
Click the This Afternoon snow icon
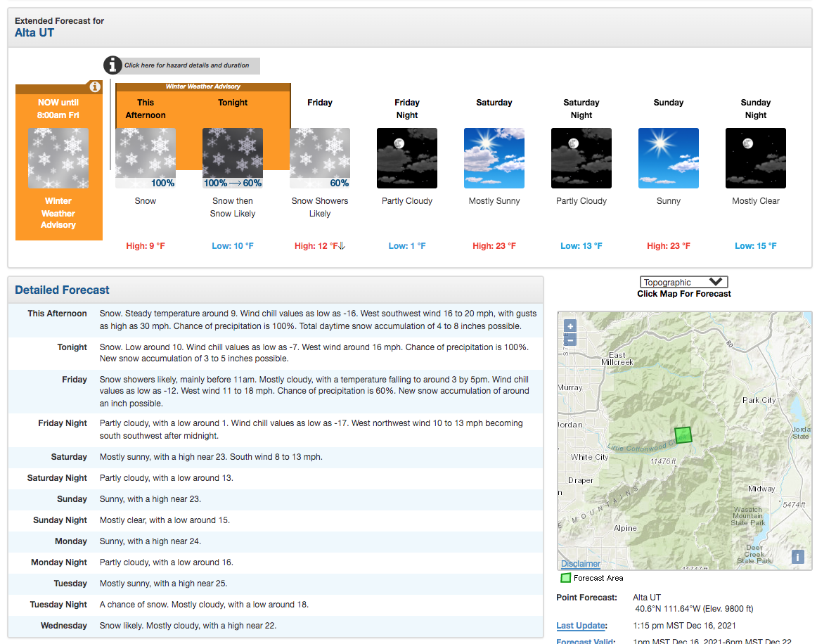pos(146,158)
